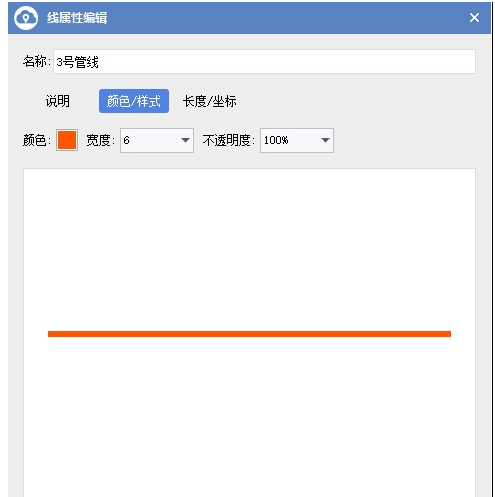This screenshot has width=495, height=497.
Task: Click the 名称 input field
Action: [264, 62]
